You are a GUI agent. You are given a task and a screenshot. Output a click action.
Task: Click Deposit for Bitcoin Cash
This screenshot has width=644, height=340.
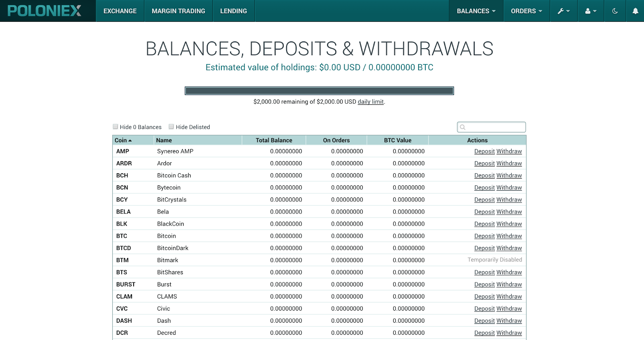pos(484,175)
